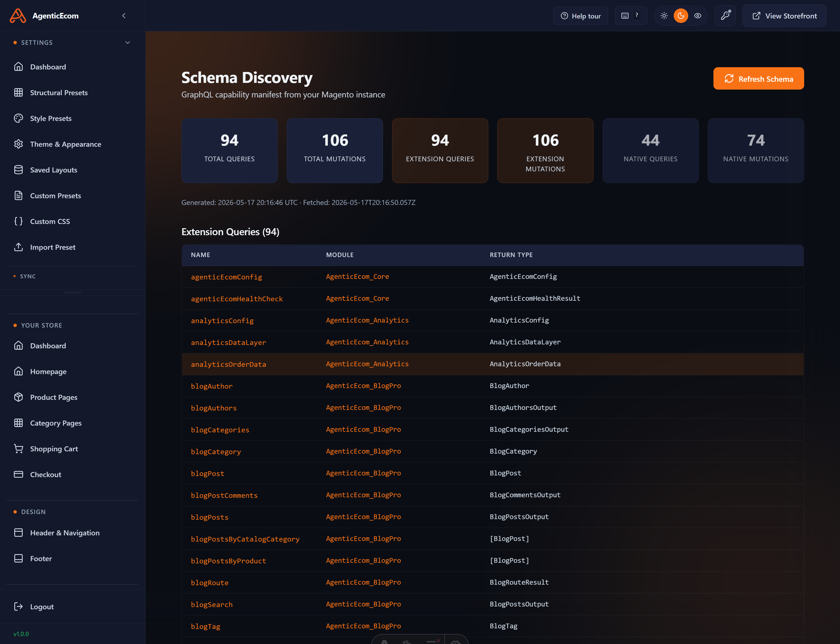Open Checkout card icon
This screenshot has width=840, height=644.
pos(18,474)
